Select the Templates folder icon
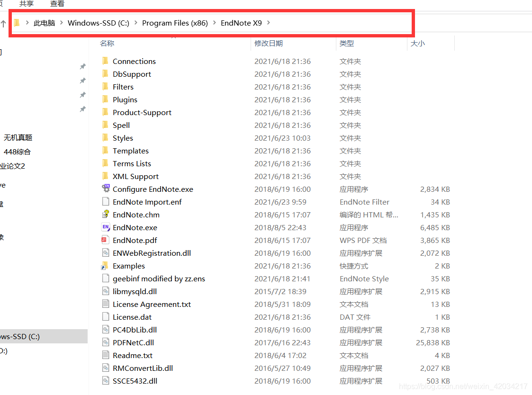532x395 pixels. click(x=106, y=151)
